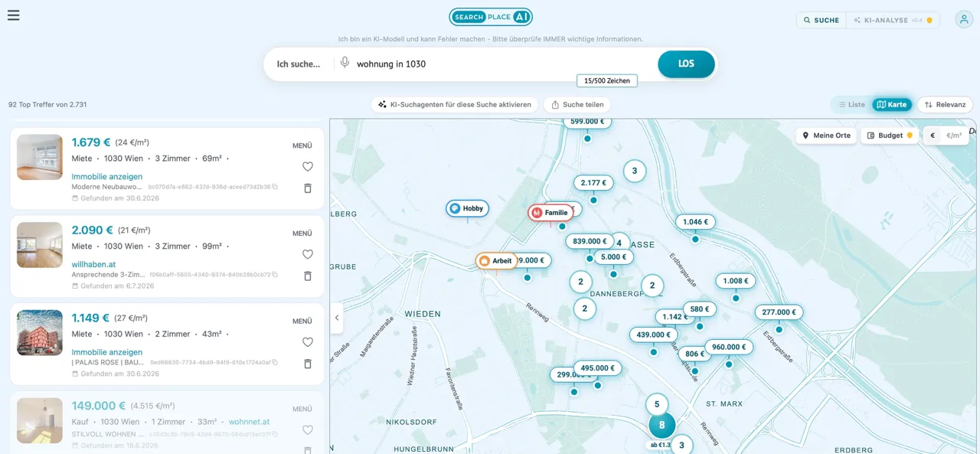Open Meine Orte on the map

pyautogui.click(x=826, y=136)
